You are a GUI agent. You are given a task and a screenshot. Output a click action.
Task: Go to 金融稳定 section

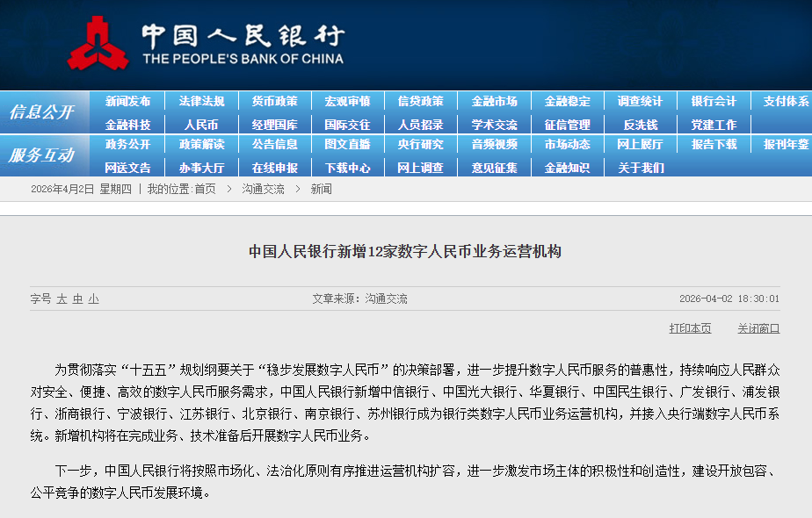click(x=567, y=102)
